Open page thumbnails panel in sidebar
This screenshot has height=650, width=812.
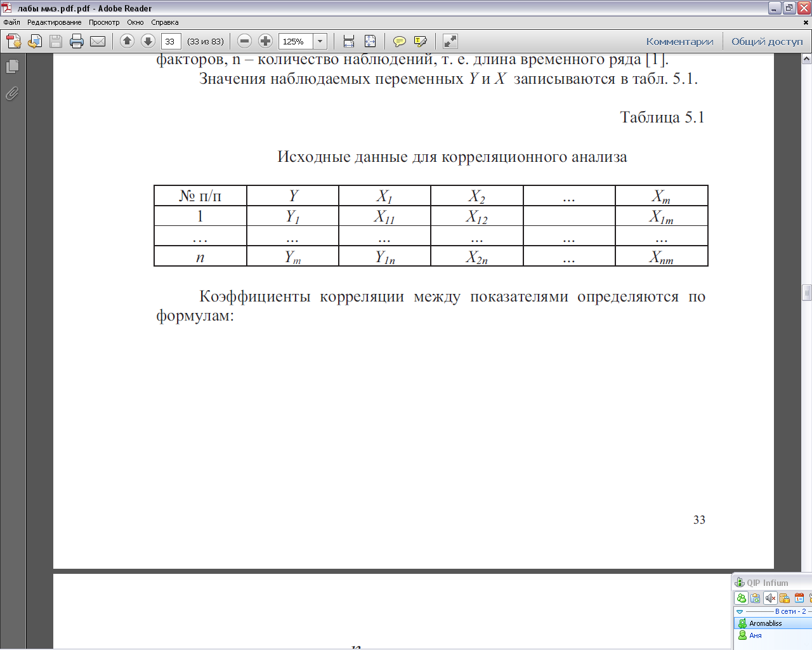tap(12, 66)
